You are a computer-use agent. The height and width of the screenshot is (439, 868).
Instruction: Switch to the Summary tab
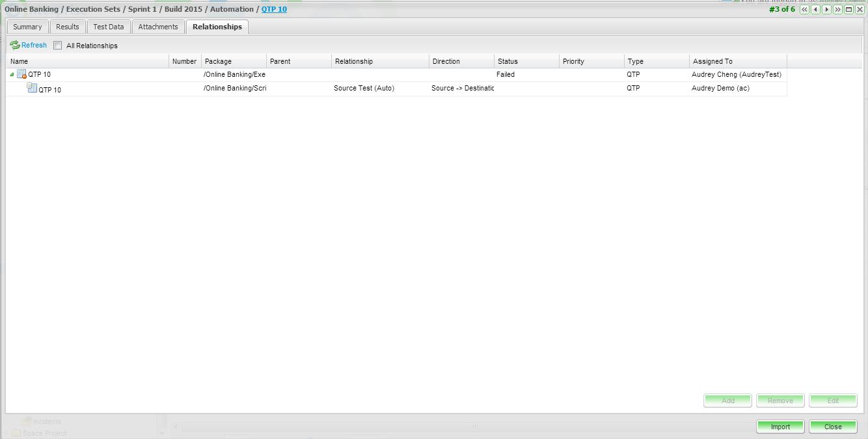click(27, 27)
